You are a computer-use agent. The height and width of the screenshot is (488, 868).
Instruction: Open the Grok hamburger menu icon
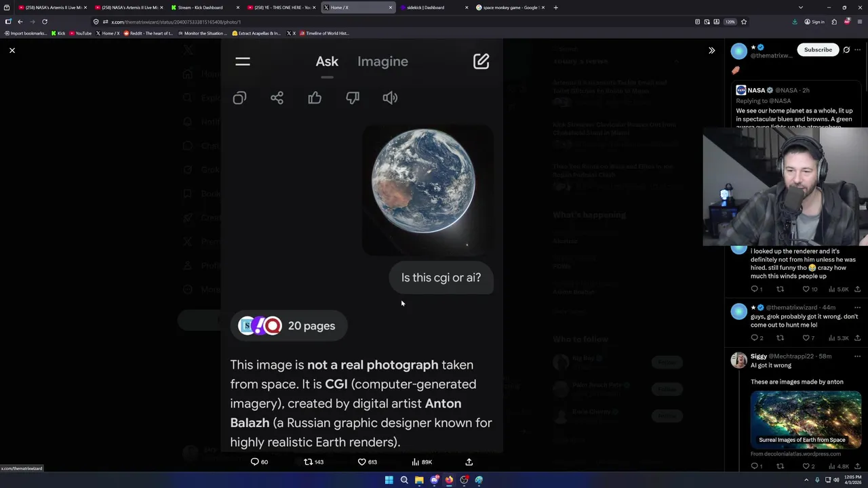pyautogui.click(x=243, y=62)
